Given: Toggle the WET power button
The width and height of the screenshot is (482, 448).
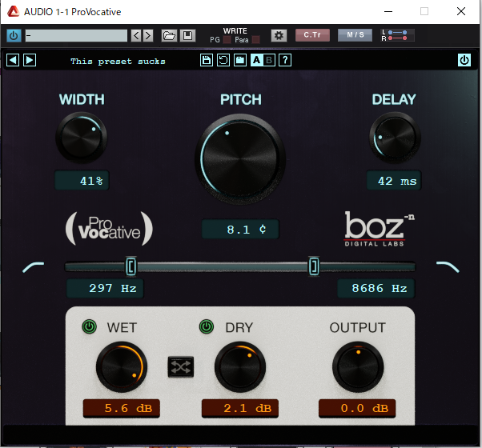Looking at the screenshot, I should [x=90, y=326].
